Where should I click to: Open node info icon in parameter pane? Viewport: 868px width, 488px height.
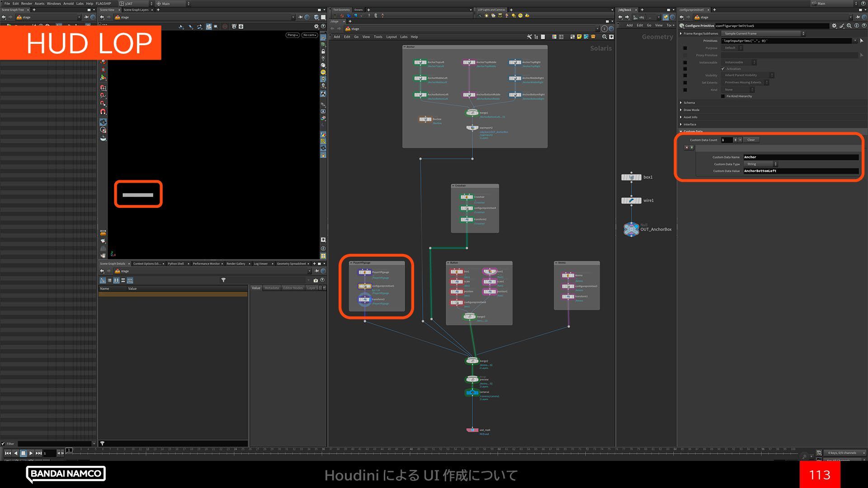(856, 26)
